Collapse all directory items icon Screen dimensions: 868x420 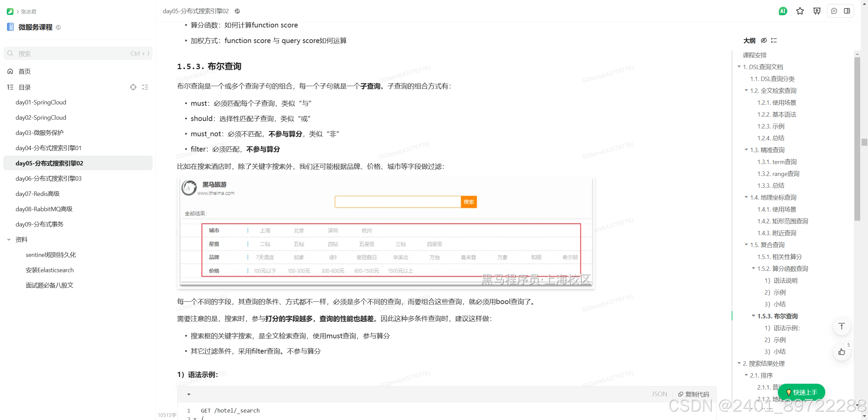[x=145, y=87]
